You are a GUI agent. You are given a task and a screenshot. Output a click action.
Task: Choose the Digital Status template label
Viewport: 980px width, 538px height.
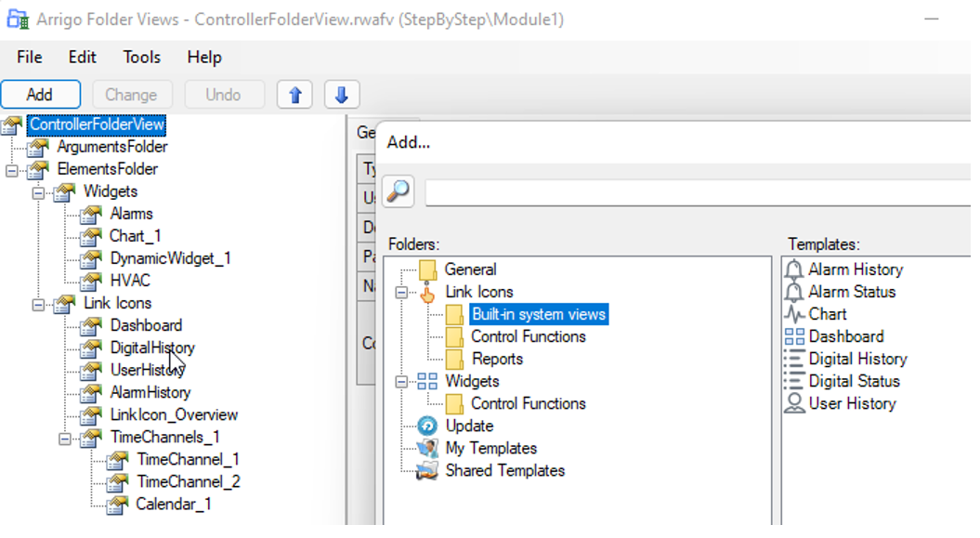855,381
